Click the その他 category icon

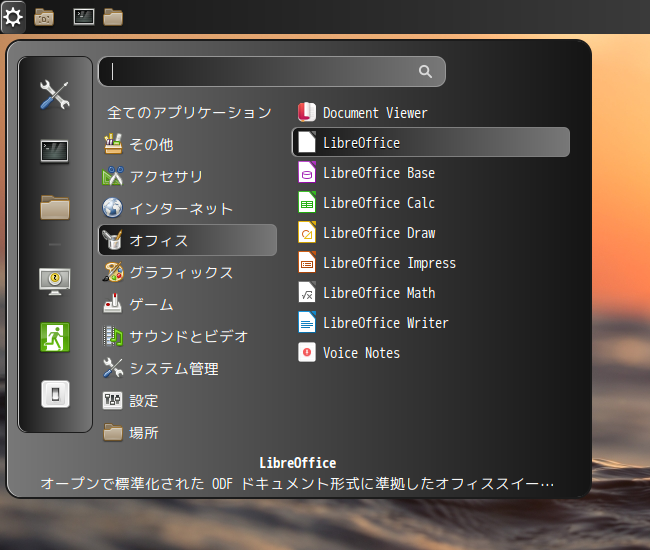tap(113, 144)
